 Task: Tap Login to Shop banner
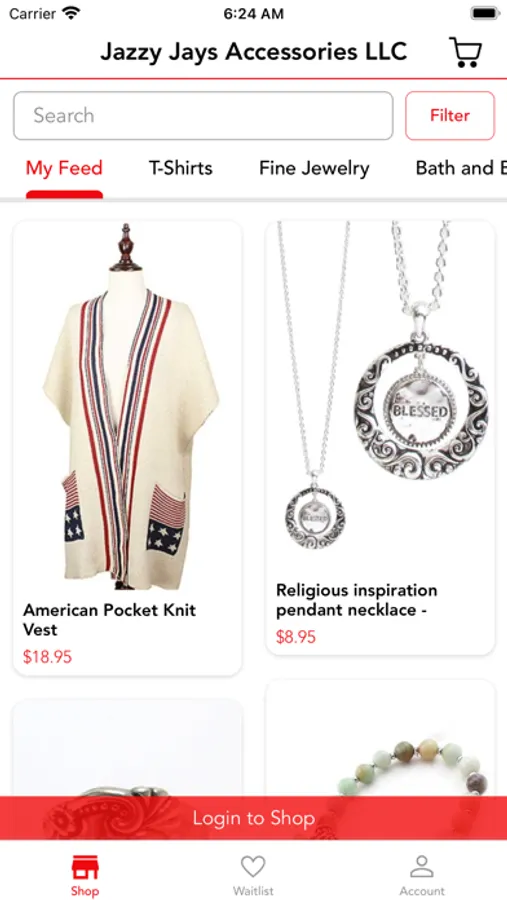pyautogui.click(x=253, y=818)
